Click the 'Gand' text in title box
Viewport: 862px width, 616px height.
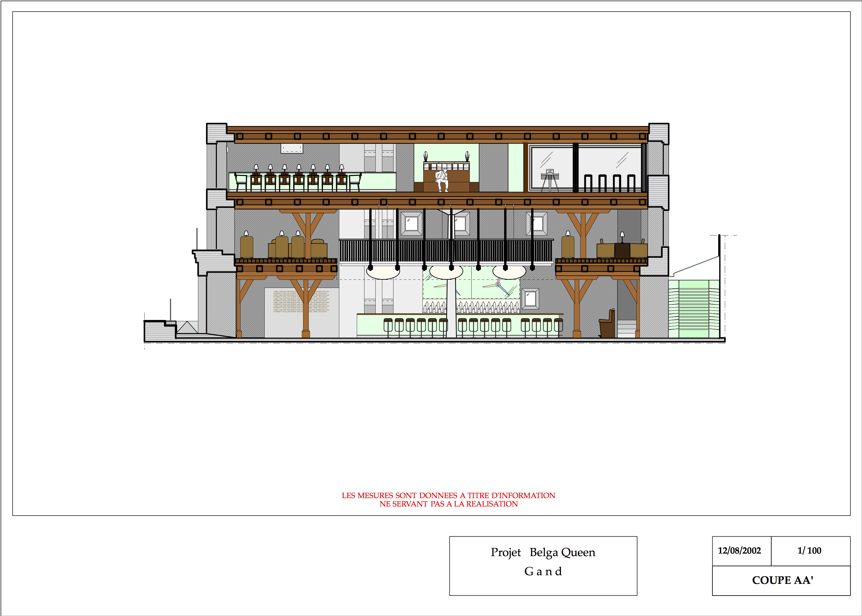click(543, 571)
